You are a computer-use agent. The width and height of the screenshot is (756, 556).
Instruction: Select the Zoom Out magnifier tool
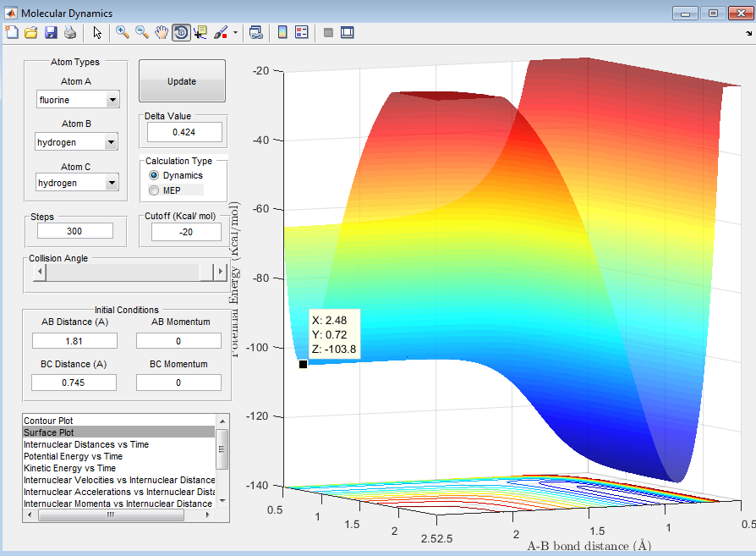(142, 32)
